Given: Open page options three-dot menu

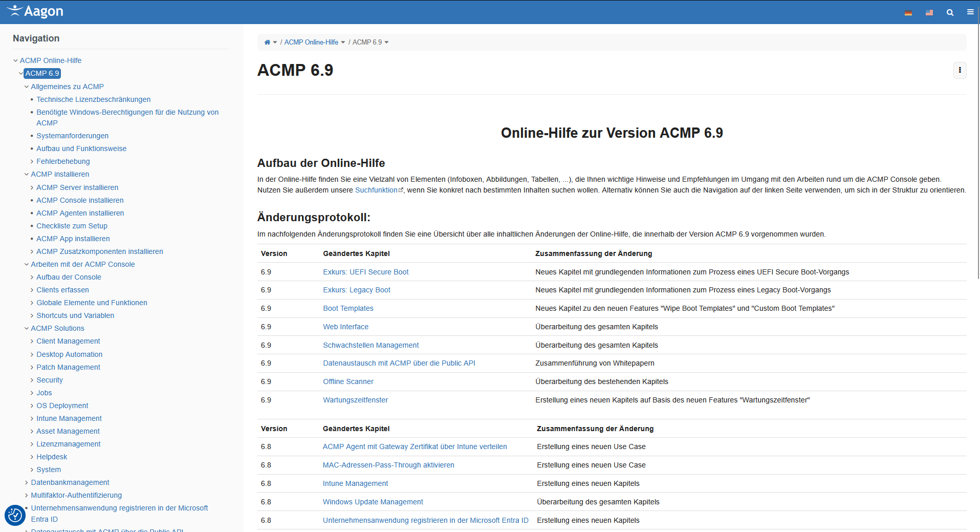Looking at the screenshot, I should tap(960, 70).
